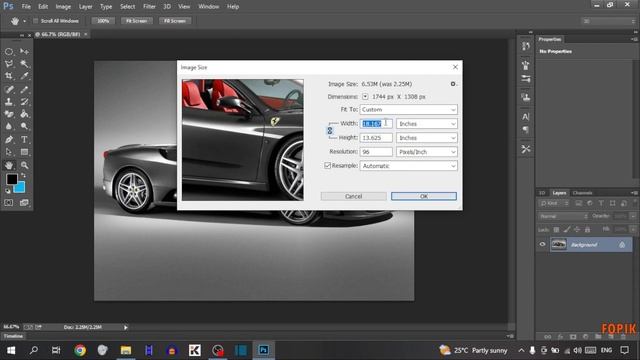Image resolution: width=640 pixels, height=360 pixels.
Task: Toggle lock all padlock in Layers
Action: coord(587,230)
